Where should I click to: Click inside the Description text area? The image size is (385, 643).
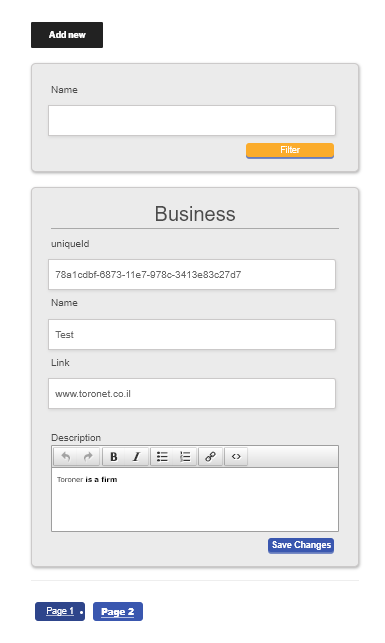pyautogui.click(x=195, y=499)
